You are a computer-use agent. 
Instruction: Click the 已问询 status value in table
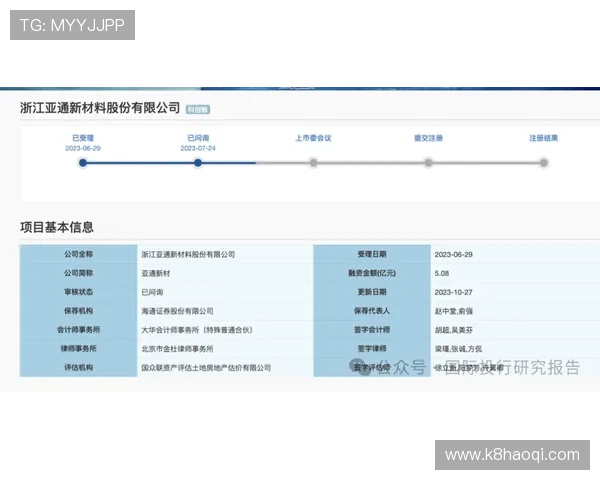[152, 292]
